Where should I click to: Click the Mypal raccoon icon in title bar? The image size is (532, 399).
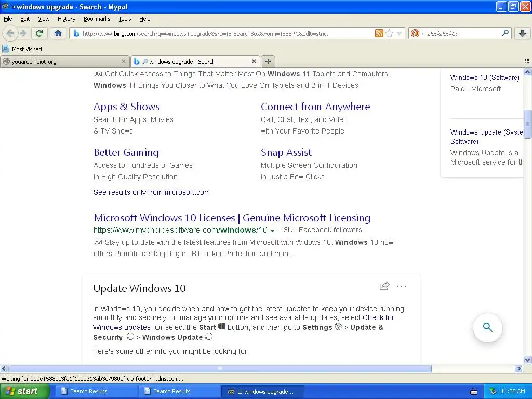(x=5, y=6)
